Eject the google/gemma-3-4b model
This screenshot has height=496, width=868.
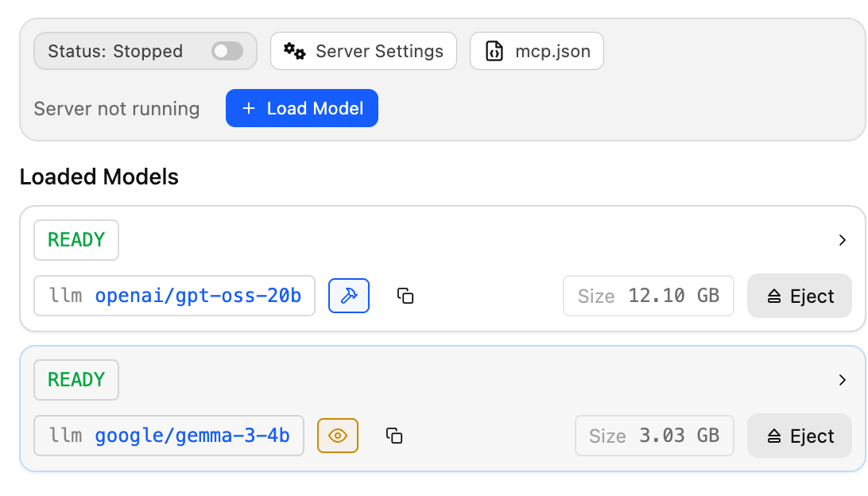pos(799,436)
